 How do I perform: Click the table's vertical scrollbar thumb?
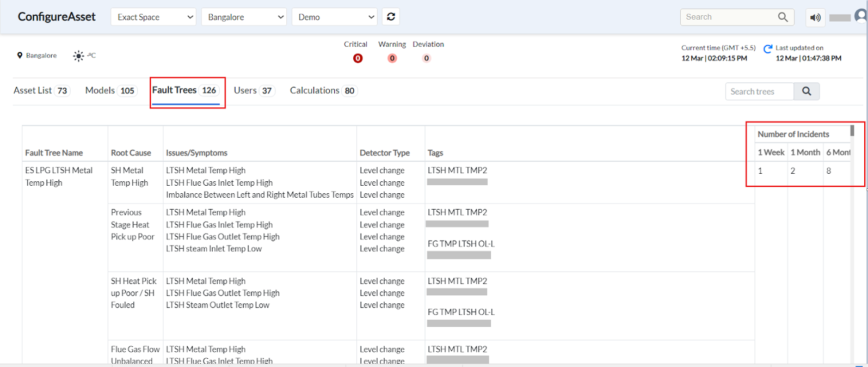(852, 131)
